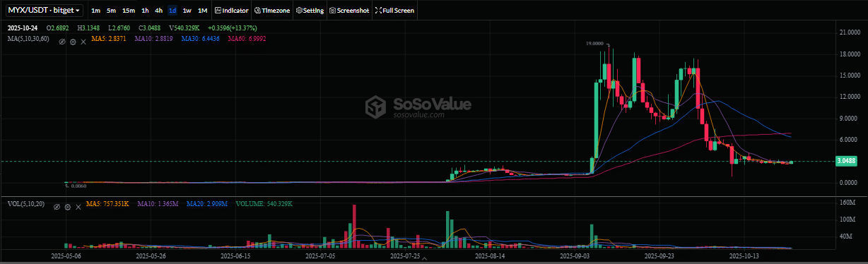Select the 1m timeframe

96,11
